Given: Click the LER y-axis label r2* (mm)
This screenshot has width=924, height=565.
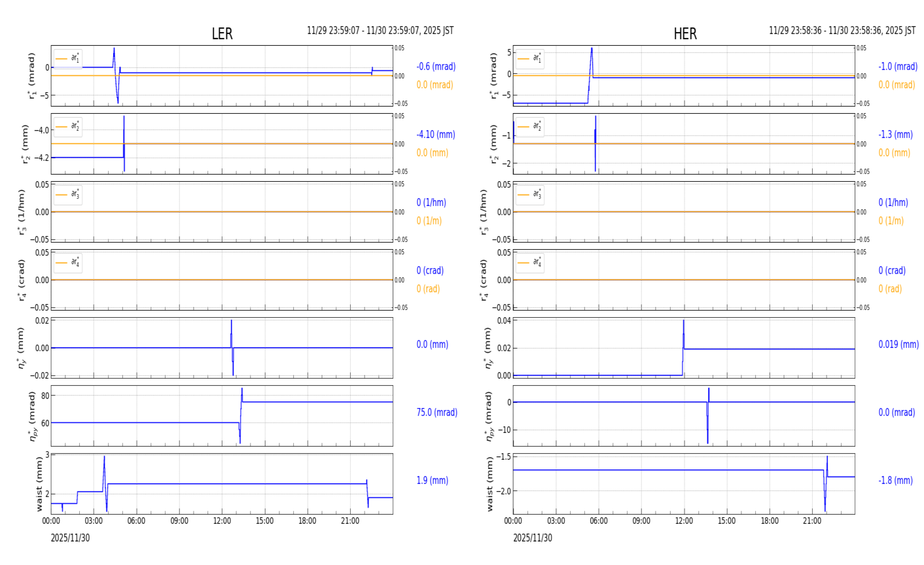Looking at the screenshot, I should (26, 144).
